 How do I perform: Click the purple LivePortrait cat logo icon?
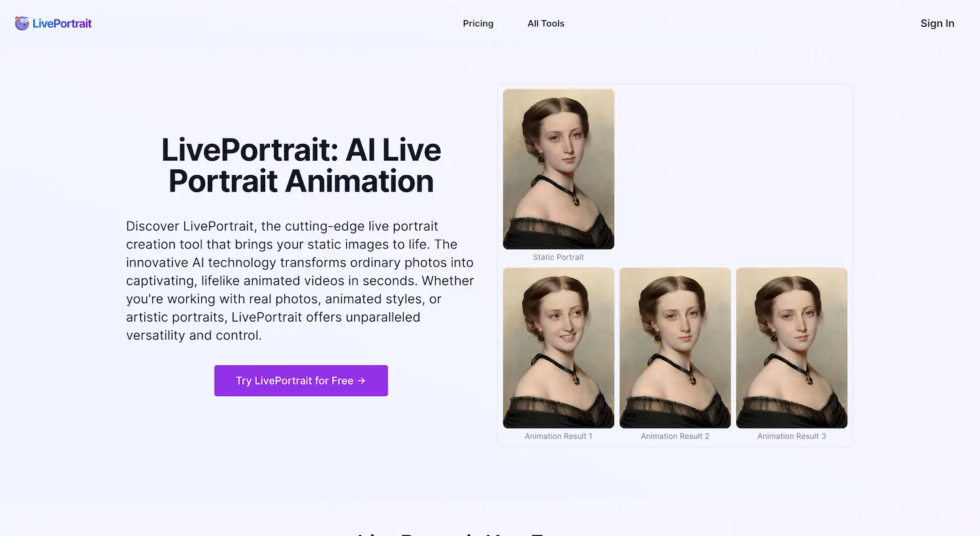(x=22, y=23)
